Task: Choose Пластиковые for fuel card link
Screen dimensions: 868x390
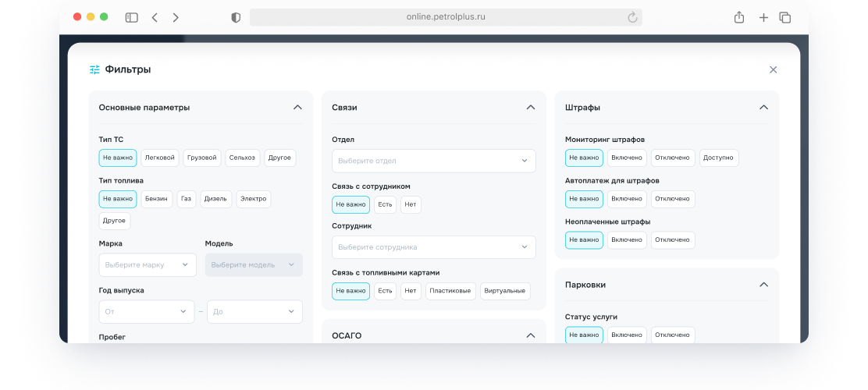Action: point(450,291)
